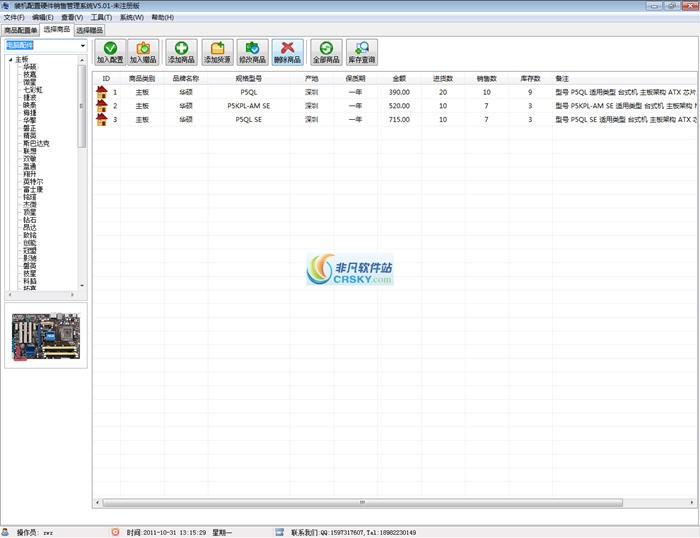Click the operator user icon in status bar
This screenshot has height=538, width=700.
5,532
